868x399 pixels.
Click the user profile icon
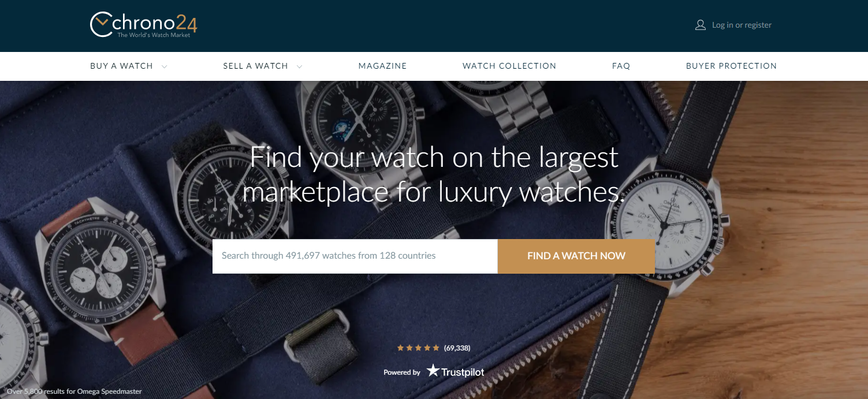(701, 25)
